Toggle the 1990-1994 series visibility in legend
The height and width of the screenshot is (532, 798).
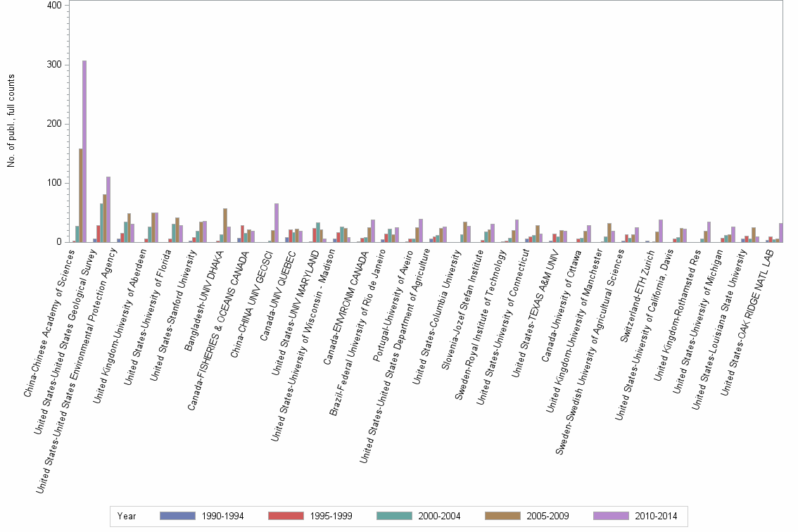point(179,516)
